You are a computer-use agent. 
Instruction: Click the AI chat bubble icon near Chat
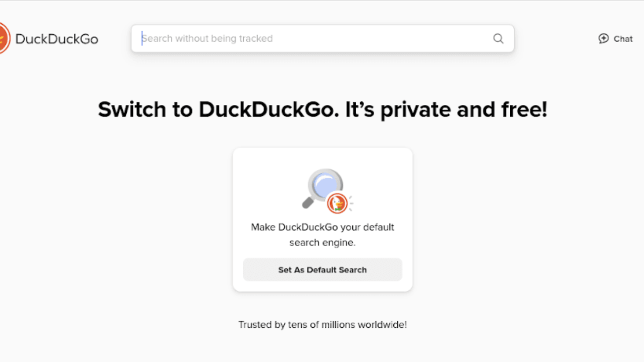[x=603, y=38]
